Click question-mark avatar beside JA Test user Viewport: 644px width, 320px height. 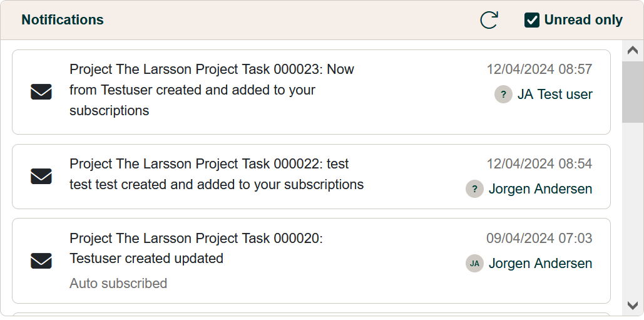[503, 95]
